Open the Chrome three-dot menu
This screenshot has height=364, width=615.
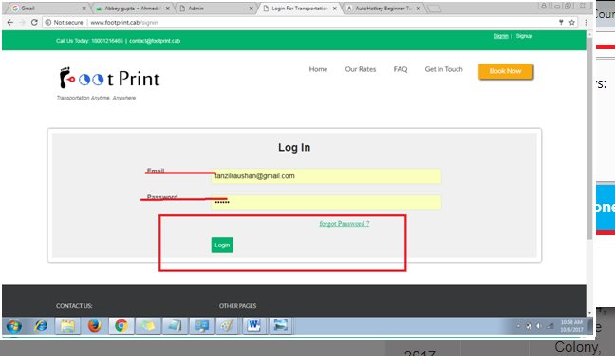586,23
